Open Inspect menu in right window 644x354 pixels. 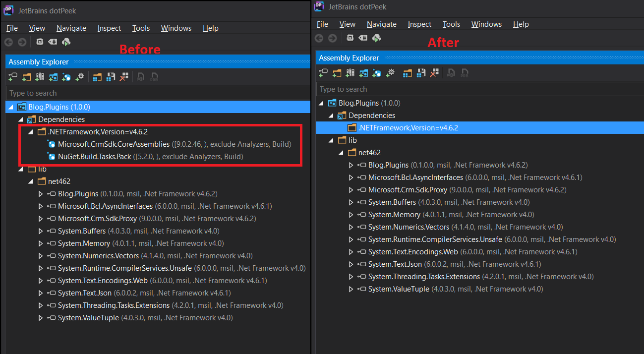[419, 24]
